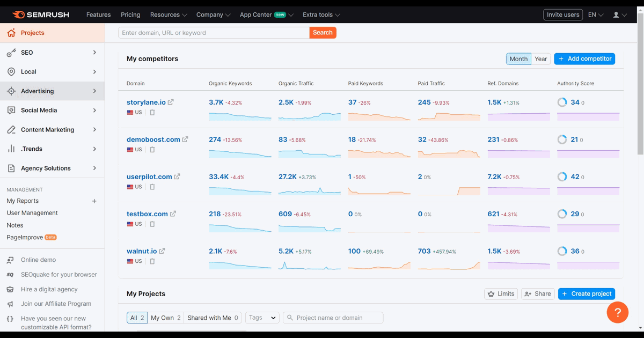Viewport: 644px width, 338px height.
Task: Open the Company dropdown menu
Action: (213, 15)
